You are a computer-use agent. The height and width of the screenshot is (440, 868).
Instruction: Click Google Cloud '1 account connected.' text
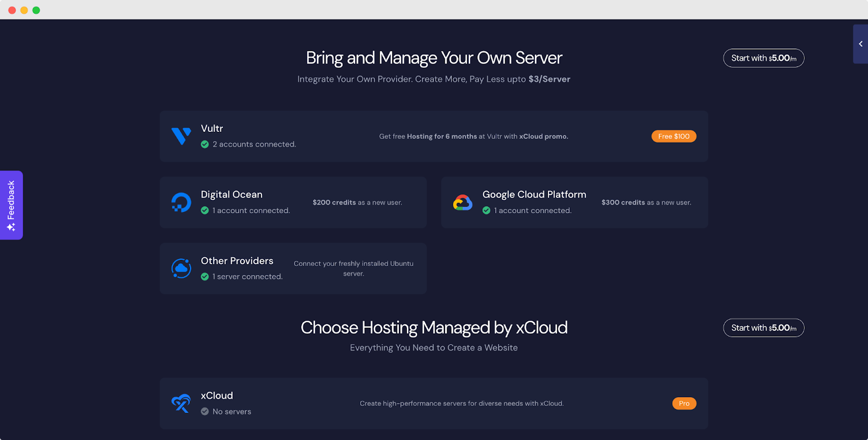click(533, 211)
